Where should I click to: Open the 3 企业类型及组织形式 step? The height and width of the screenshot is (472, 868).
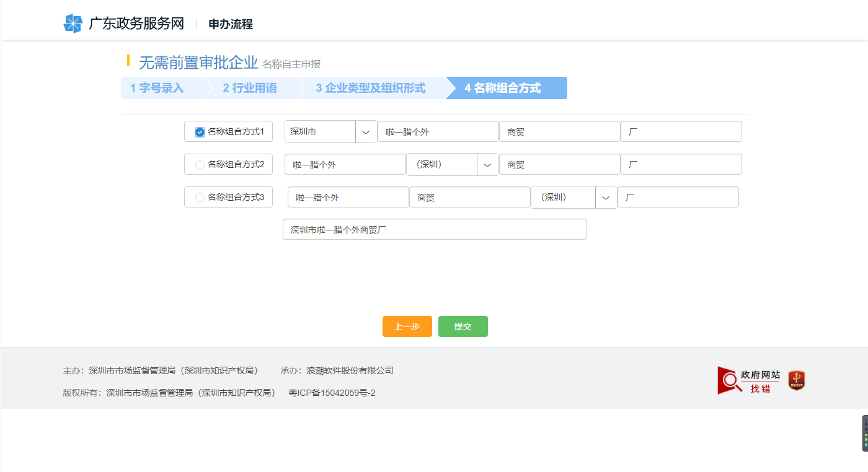click(x=373, y=88)
